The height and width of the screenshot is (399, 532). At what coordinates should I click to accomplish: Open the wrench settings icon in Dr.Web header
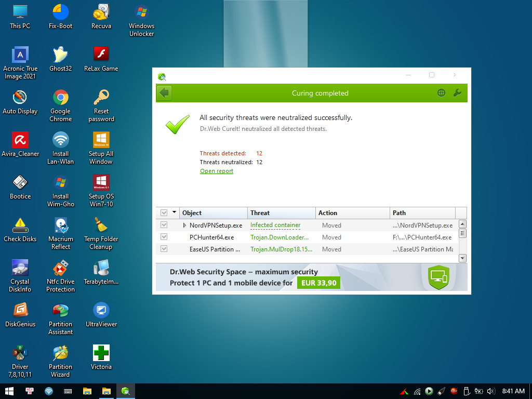point(457,93)
